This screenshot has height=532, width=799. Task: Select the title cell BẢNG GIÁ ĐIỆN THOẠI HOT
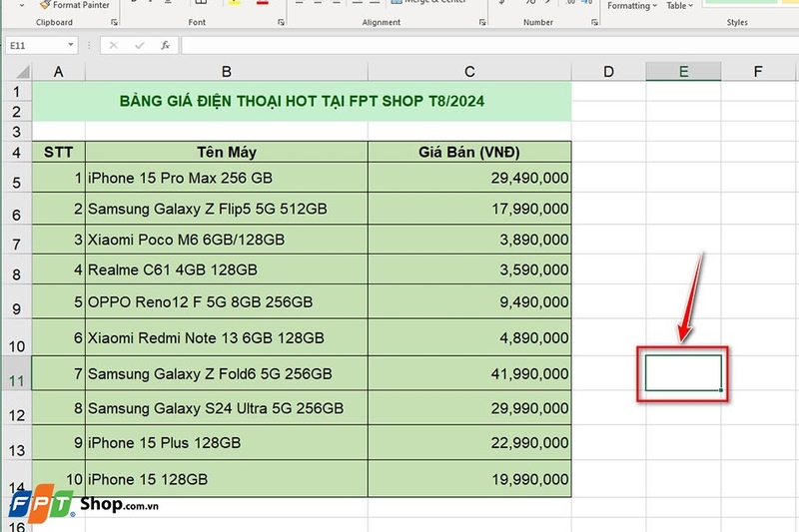302,101
